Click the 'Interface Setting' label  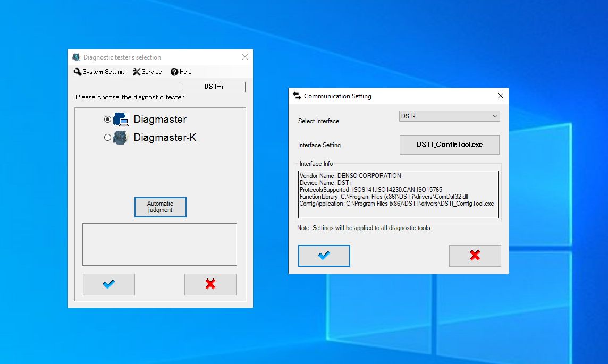[x=319, y=145]
